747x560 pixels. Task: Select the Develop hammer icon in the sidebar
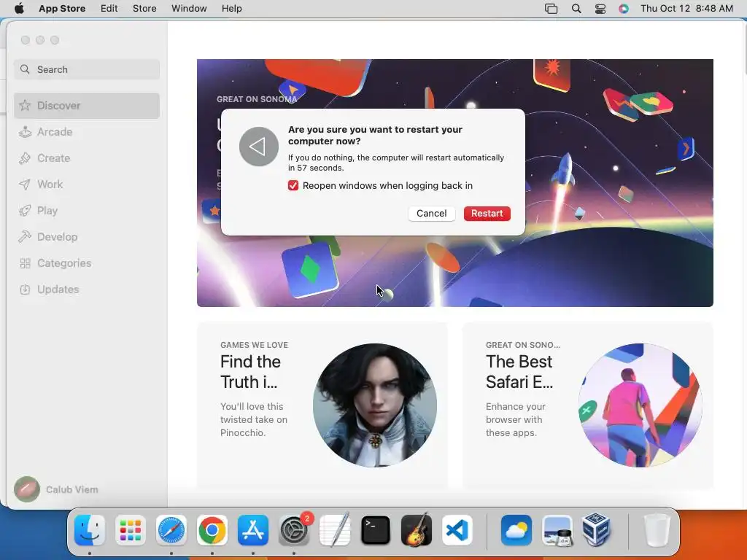[x=25, y=237]
